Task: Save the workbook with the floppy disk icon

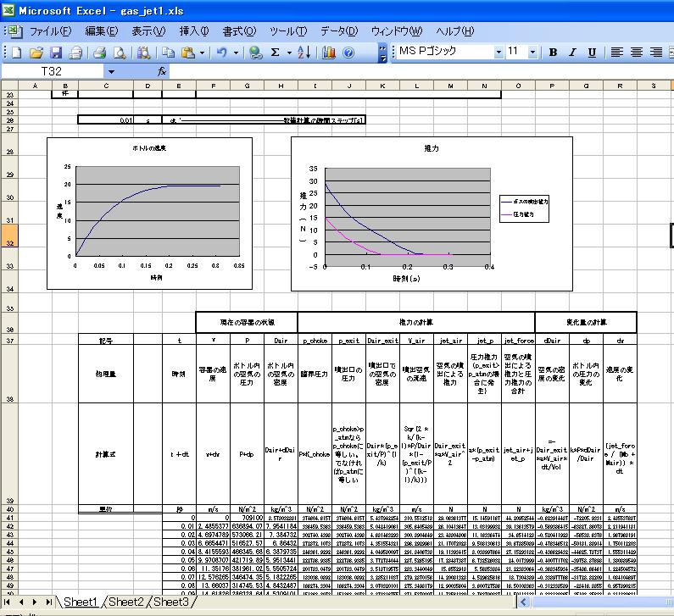Action: [56, 53]
